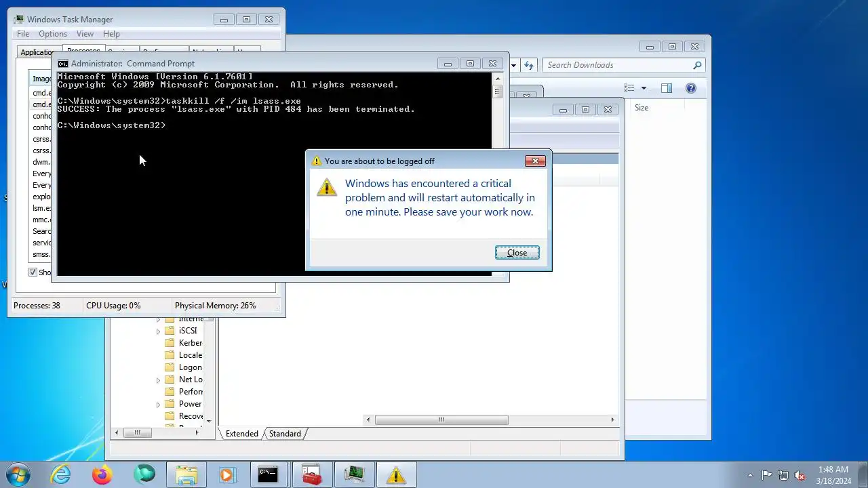Image resolution: width=868 pixels, height=488 pixels.
Task: Sort by the Size column header
Action: point(641,108)
